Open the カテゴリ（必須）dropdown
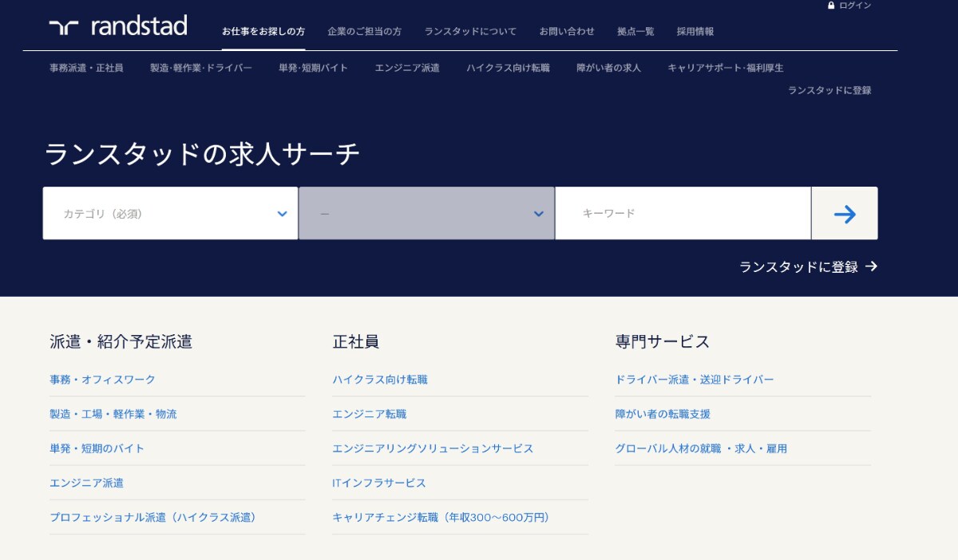Screen dimensions: 958x560 (x=170, y=213)
